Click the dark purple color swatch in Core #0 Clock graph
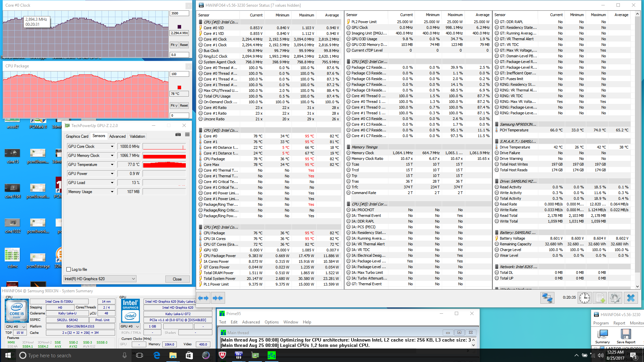The width and height of the screenshot is (644, 362). click(x=179, y=27)
